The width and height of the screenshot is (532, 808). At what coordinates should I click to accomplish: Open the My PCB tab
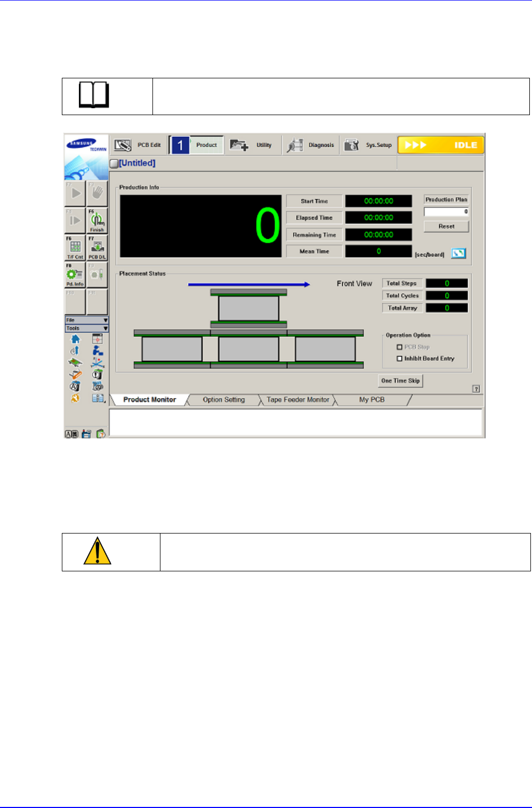tap(372, 400)
